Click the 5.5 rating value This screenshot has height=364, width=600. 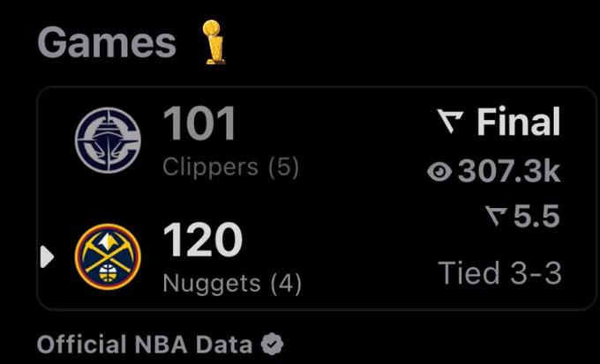coord(536,216)
